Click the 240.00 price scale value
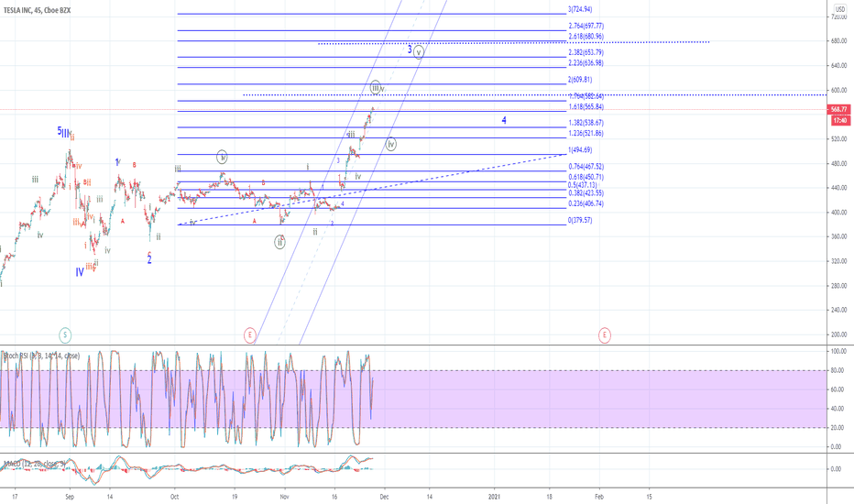The image size is (854, 504). click(x=839, y=310)
